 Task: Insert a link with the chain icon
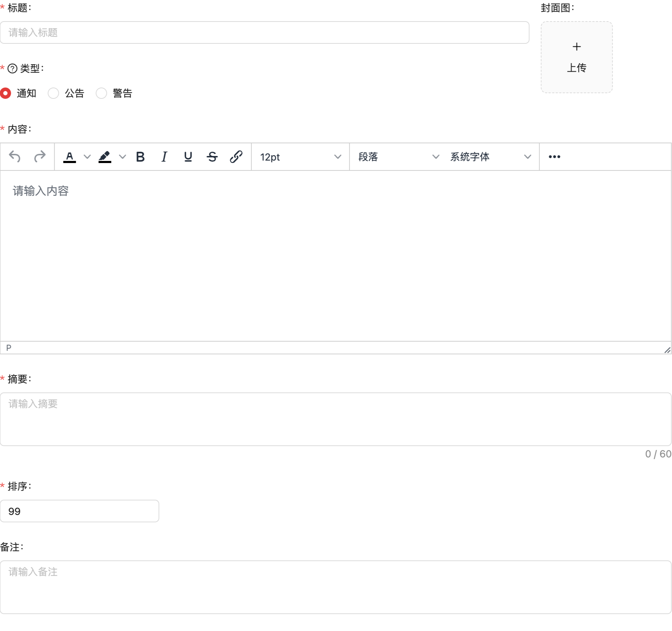pos(236,157)
